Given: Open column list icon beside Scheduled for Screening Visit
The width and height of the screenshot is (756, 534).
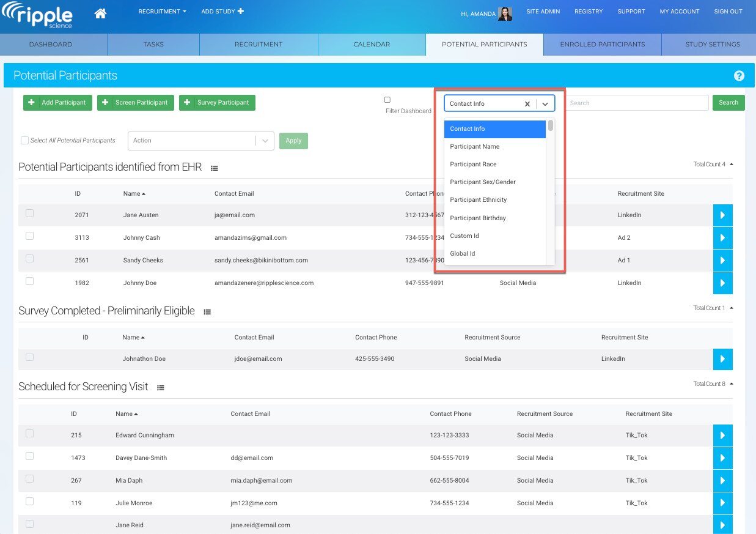Looking at the screenshot, I should click(x=161, y=388).
